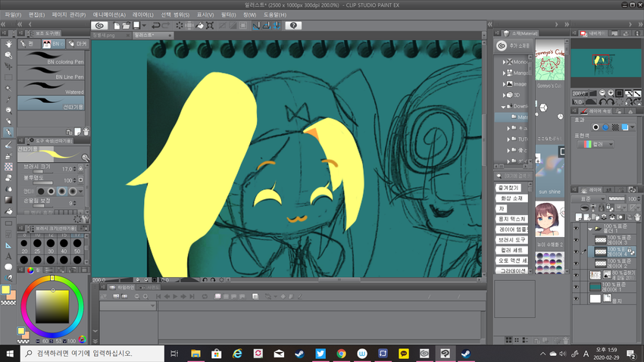Select the Fill bucket tool
644x362 pixels.
click(8, 211)
